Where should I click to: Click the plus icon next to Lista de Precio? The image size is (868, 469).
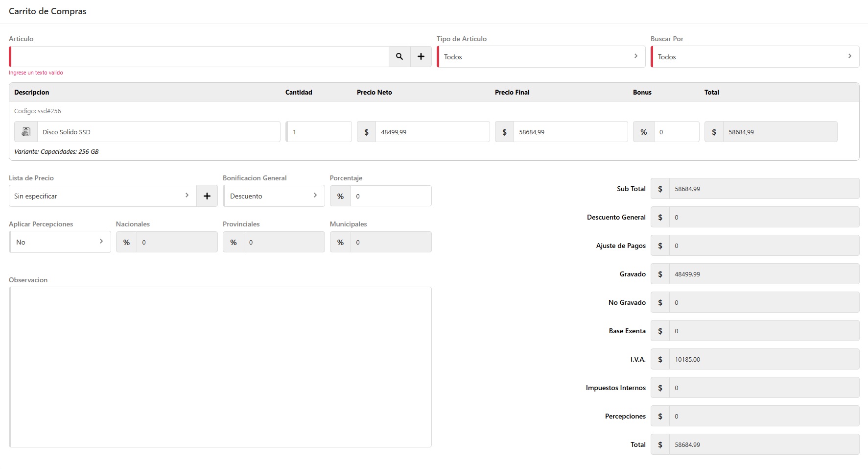coord(207,196)
